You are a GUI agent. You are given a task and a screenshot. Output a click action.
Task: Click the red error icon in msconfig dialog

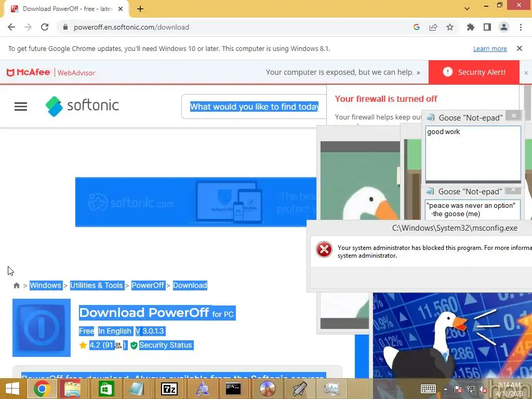click(x=324, y=250)
